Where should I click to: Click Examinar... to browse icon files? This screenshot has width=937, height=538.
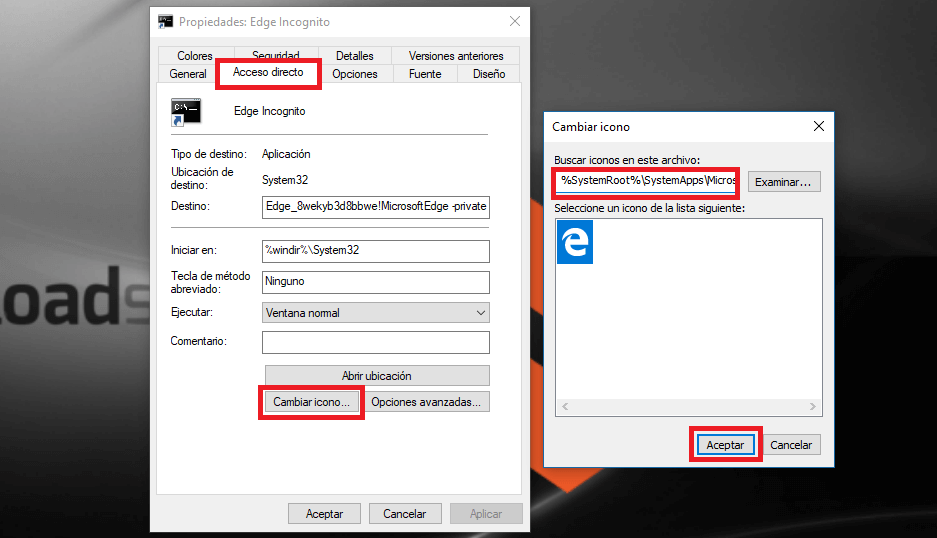tap(784, 182)
